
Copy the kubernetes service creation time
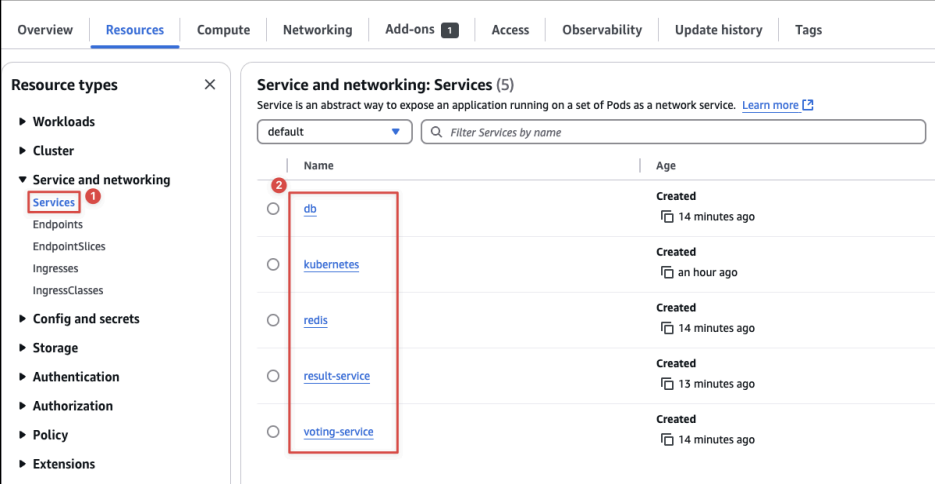667,272
